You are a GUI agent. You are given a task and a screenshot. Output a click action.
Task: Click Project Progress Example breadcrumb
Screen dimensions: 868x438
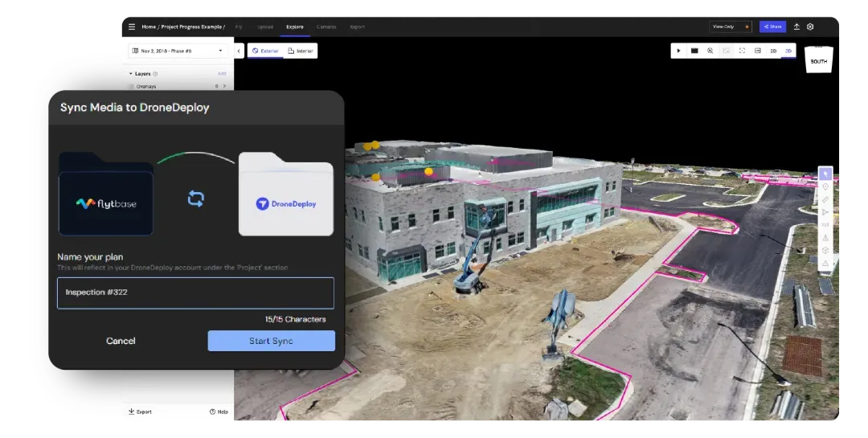191,27
